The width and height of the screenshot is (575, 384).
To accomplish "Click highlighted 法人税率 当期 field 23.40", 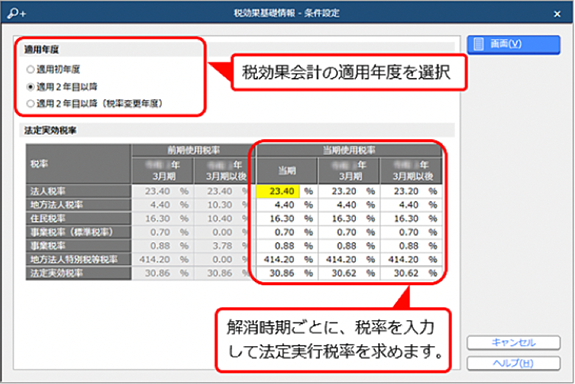I will pyautogui.click(x=278, y=191).
